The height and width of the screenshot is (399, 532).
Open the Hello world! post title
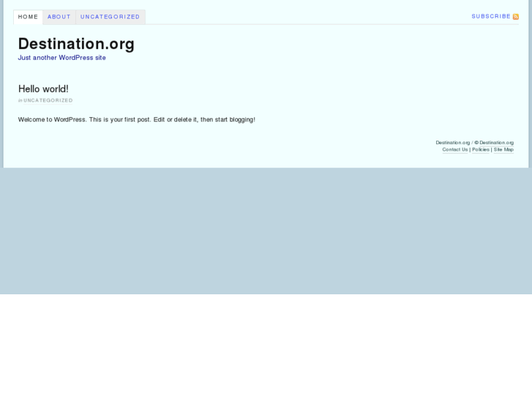point(43,89)
